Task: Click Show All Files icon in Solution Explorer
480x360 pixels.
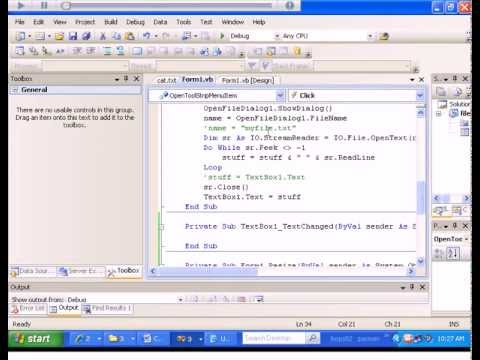Action: point(457,91)
